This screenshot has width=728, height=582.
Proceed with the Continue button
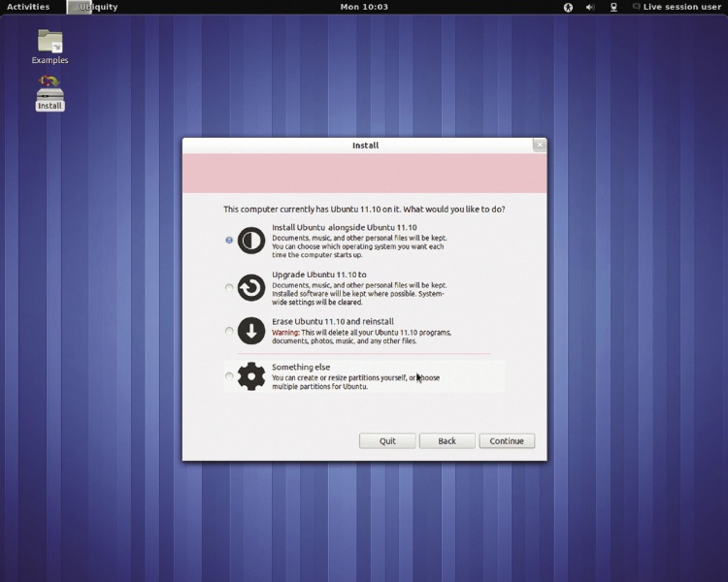[x=507, y=441]
